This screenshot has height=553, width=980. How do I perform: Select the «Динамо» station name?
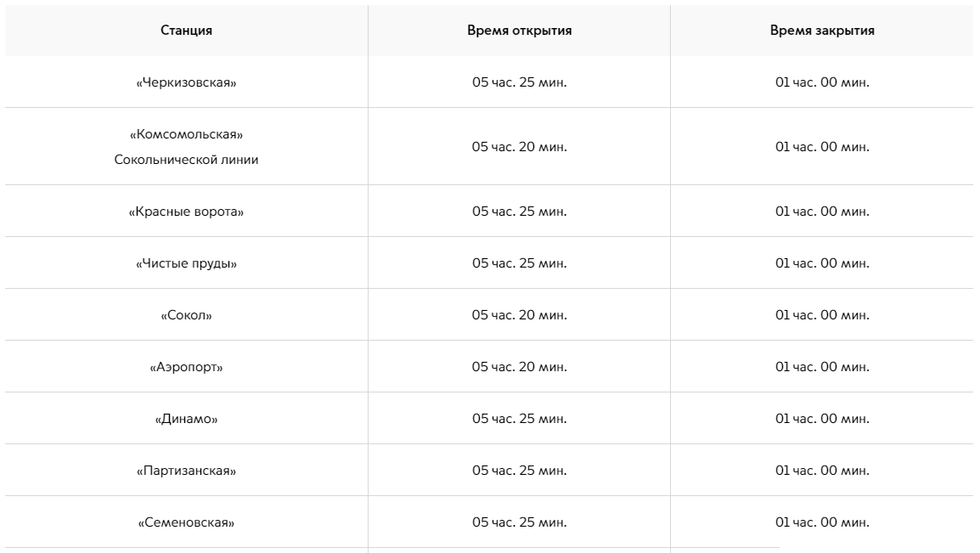186,419
